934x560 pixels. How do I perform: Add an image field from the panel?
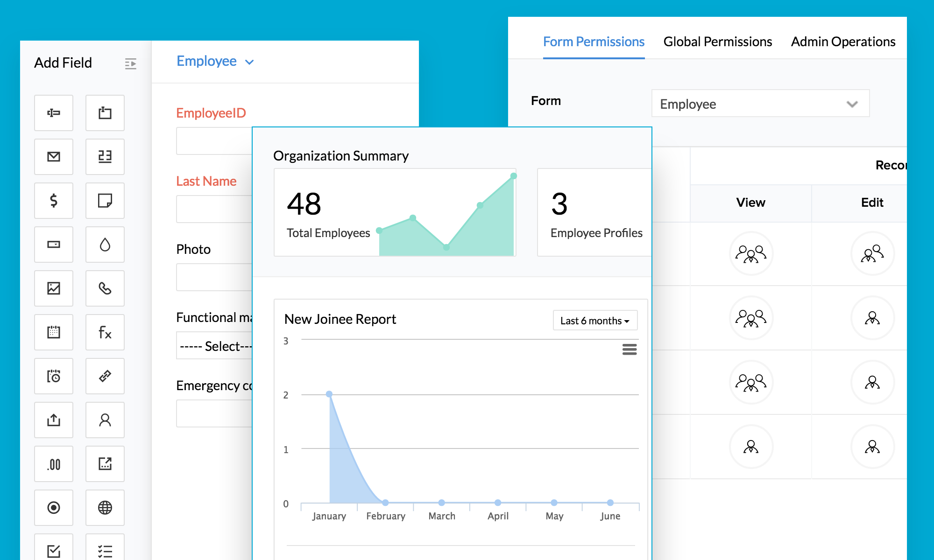[54, 288]
